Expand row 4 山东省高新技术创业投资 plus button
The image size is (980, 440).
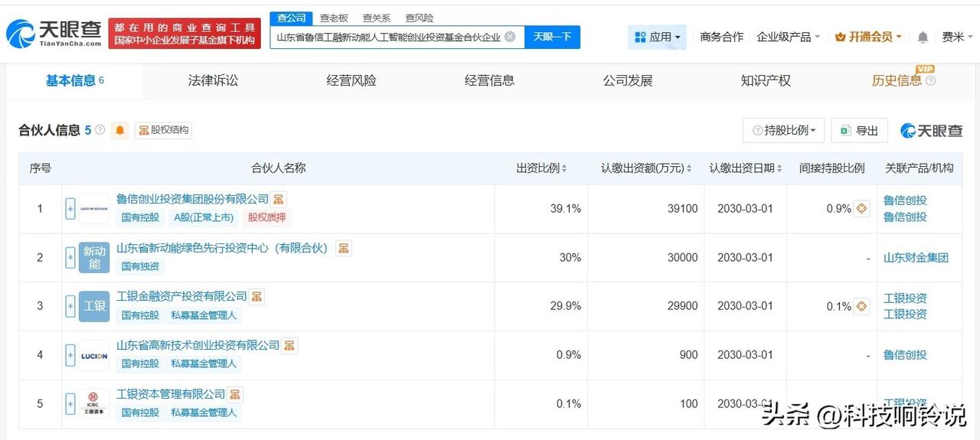(x=70, y=355)
